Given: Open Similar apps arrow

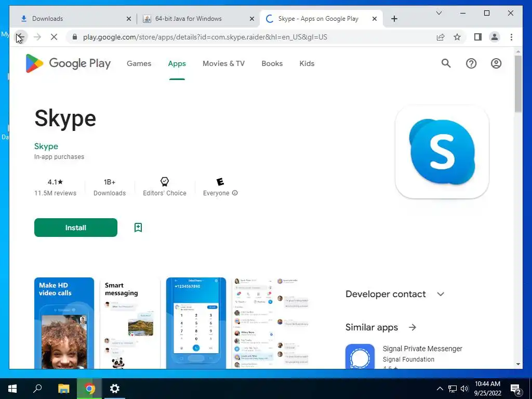Looking at the screenshot, I should [412, 327].
